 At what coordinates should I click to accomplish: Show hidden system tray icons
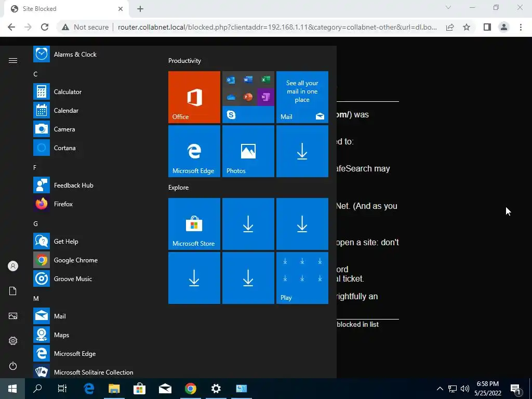click(440, 389)
